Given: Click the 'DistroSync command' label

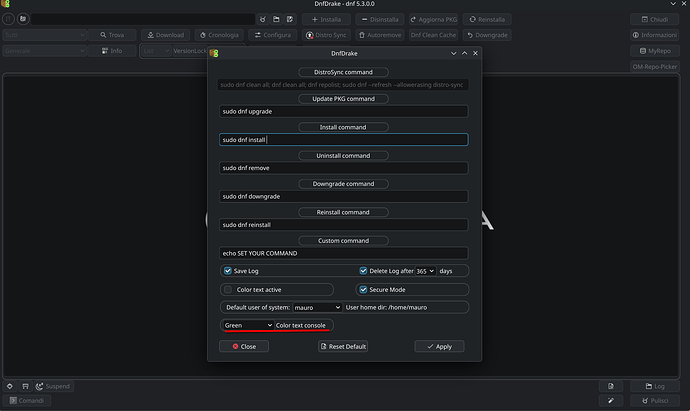Looking at the screenshot, I should [x=343, y=72].
